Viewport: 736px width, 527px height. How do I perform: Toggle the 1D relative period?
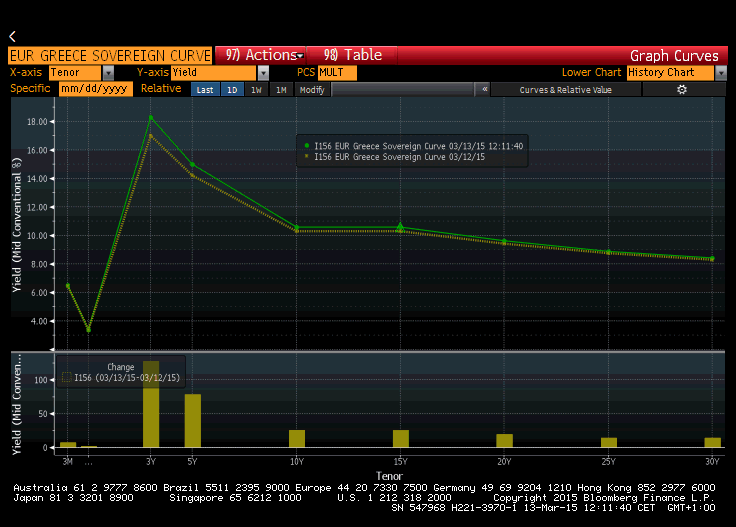point(232,90)
